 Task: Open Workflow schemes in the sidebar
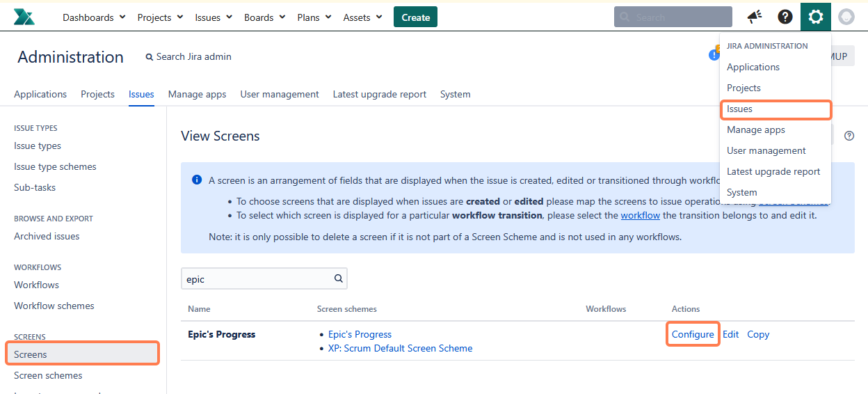[54, 306]
